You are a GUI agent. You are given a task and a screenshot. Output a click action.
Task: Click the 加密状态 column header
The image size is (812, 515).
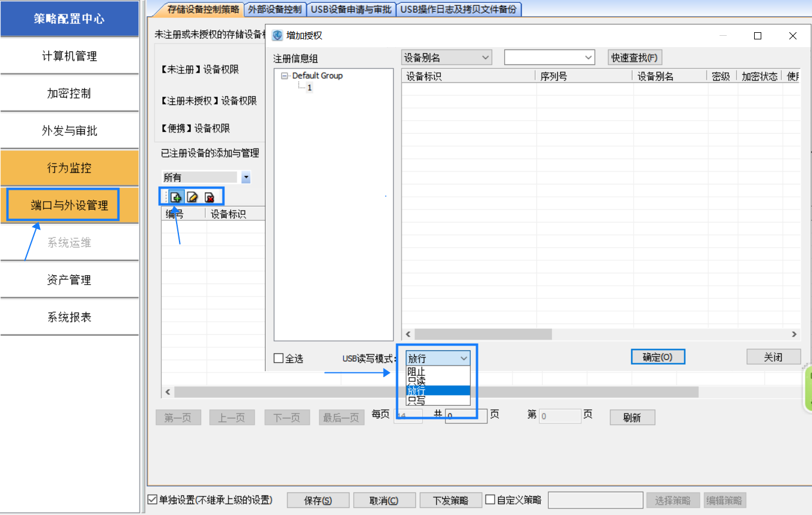[759, 76]
